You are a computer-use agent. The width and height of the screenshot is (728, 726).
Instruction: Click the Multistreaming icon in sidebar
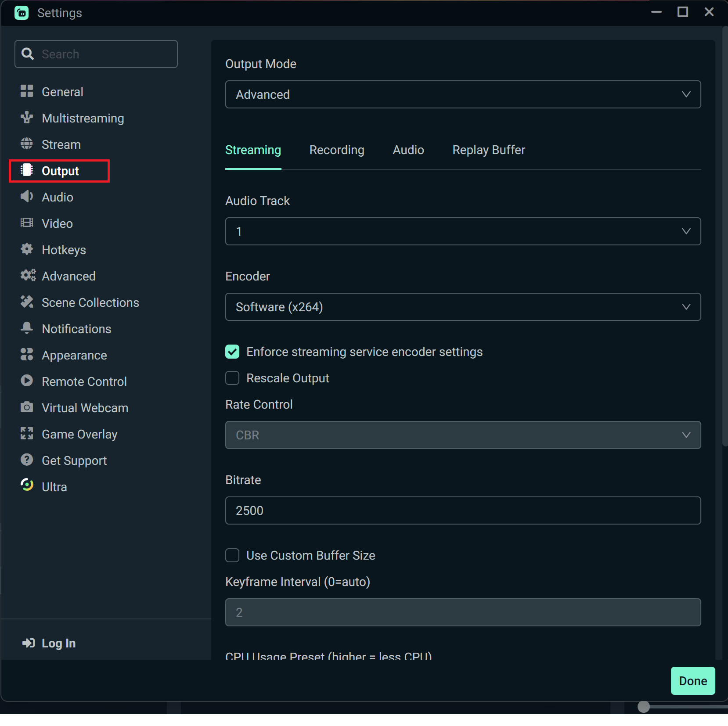pos(27,117)
